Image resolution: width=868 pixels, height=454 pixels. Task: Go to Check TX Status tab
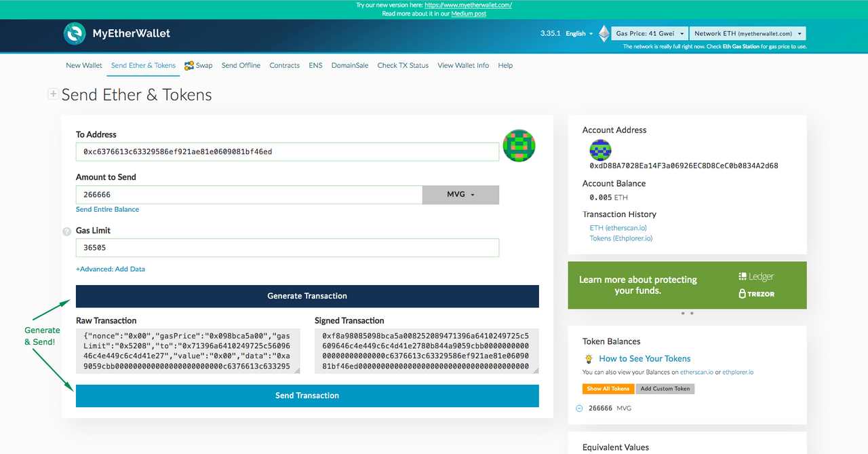pyautogui.click(x=403, y=65)
